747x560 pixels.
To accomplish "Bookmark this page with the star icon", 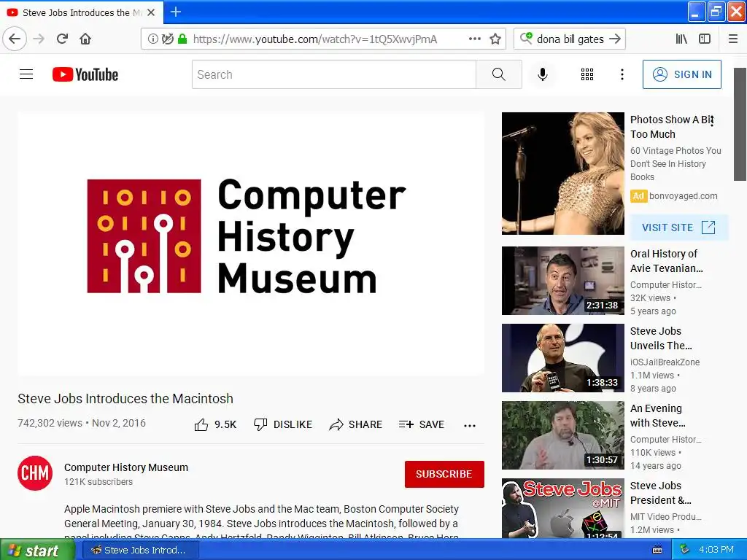I will (x=495, y=39).
